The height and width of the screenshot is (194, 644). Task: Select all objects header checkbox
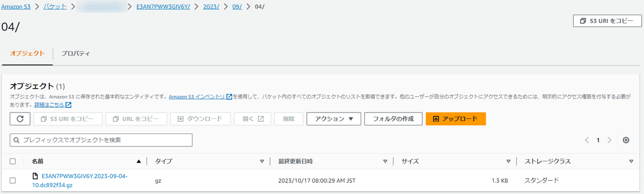13,161
